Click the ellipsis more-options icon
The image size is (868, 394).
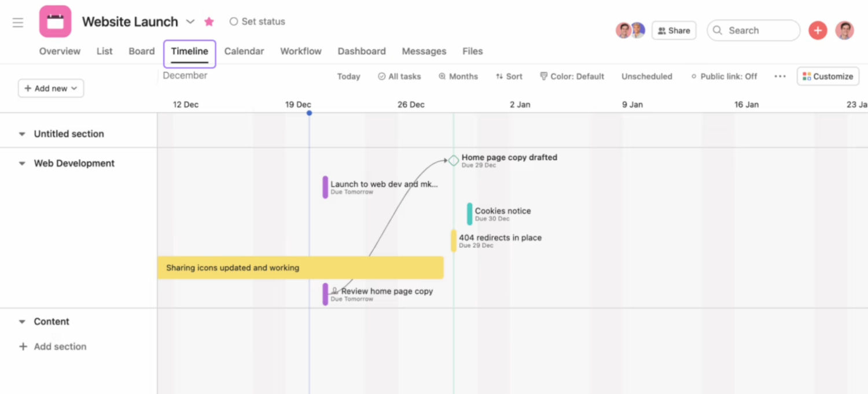[x=779, y=76]
